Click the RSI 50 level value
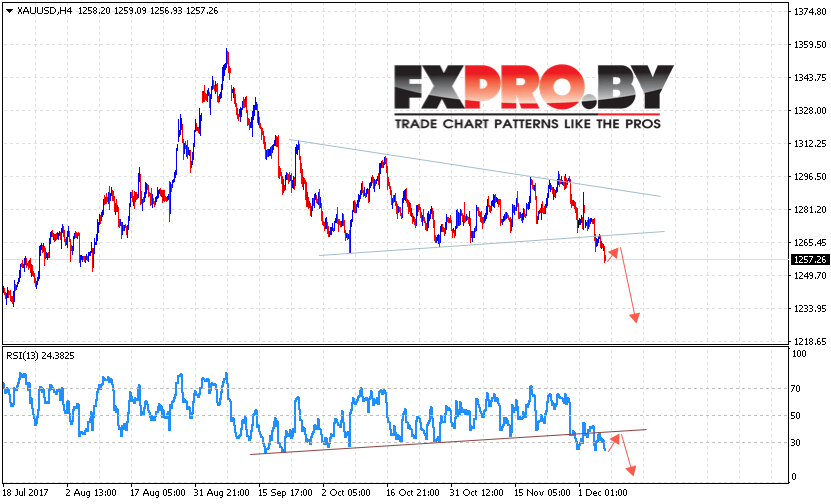 pyautogui.click(x=795, y=415)
